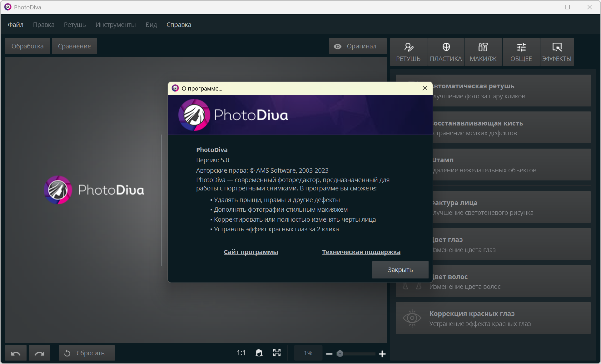Open the Макияж tab

(483, 52)
